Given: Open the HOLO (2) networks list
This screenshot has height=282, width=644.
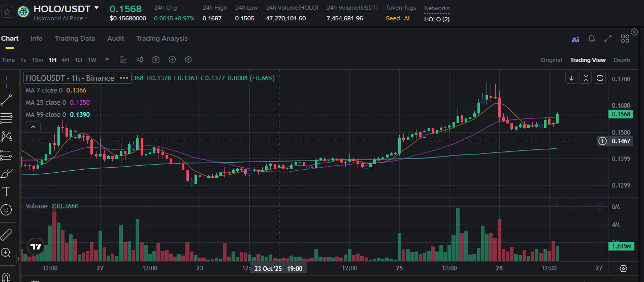Looking at the screenshot, I should (x=437, y=19).
